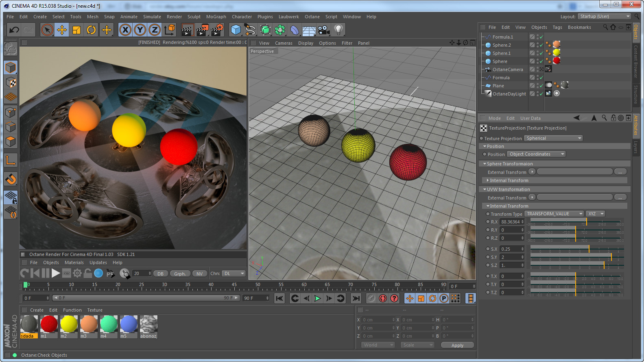Screen dimensions: 644x362
Task: Select the abonoz material thumbnail
Action: click(148, 324)
